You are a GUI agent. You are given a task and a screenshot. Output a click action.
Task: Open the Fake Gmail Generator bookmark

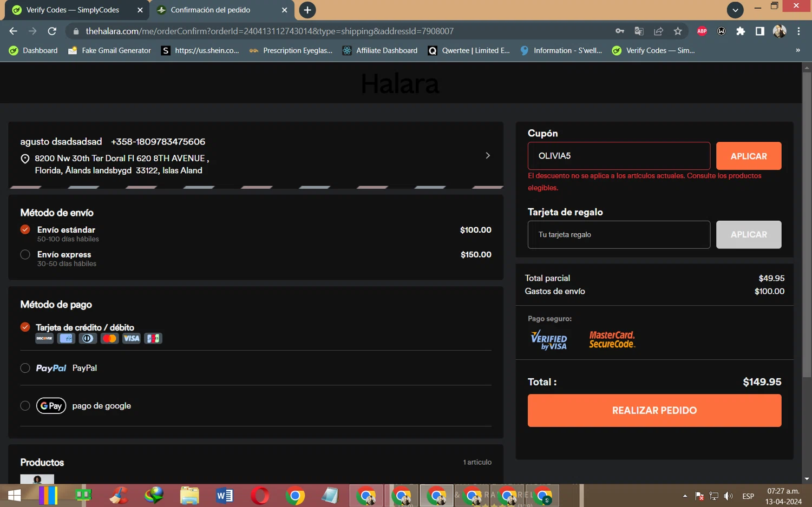tap(109, 50)
